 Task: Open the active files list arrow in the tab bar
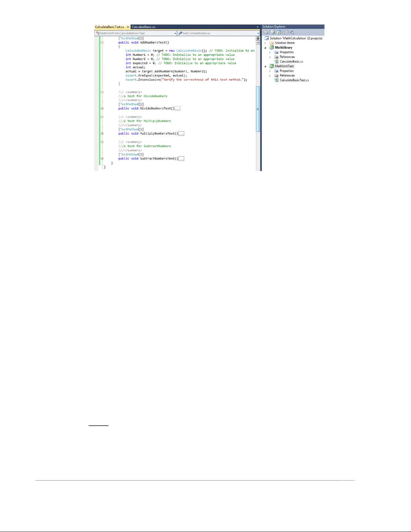[258, 27]
